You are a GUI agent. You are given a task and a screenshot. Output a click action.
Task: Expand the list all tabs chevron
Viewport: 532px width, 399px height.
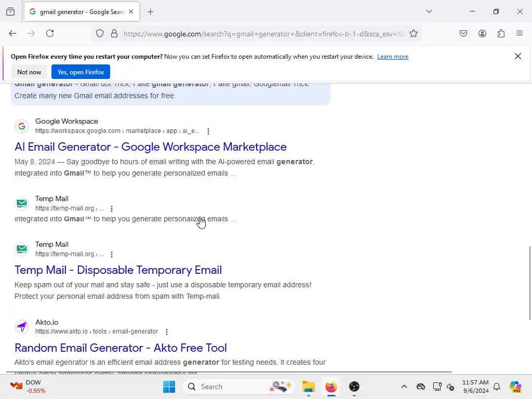click(x=429, y=11)
